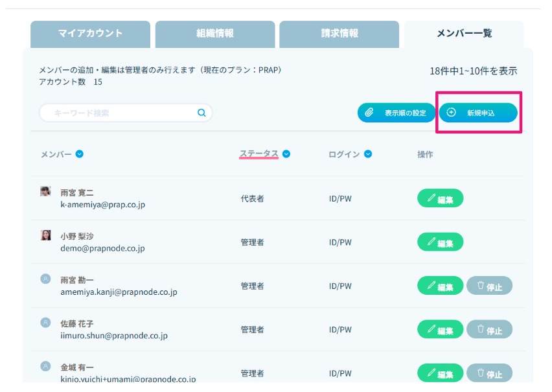Click the default avatar icon for 雨宮 勘一
Image resolution: width=552 pixels, height=392 pixels.
pos(45,279)
